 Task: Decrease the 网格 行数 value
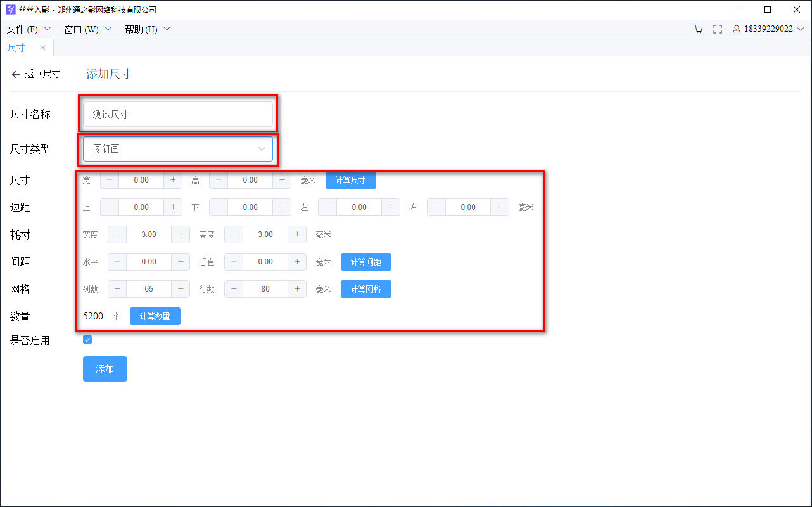click(234, 289)
